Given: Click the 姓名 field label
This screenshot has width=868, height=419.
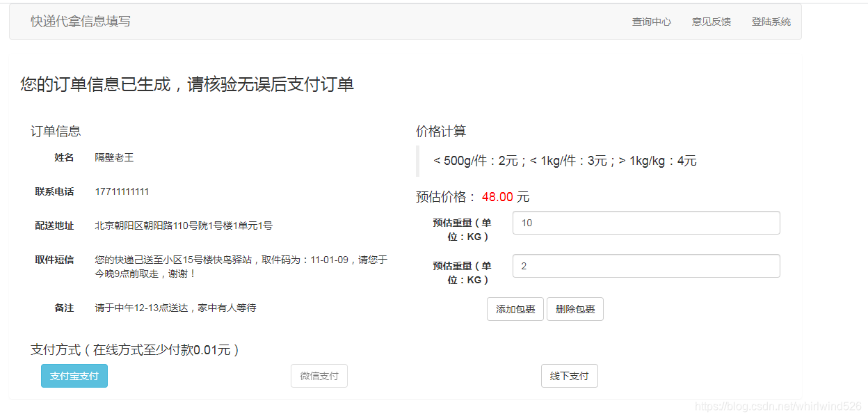Looking at the screenshot, I should [x=64, y=157].
